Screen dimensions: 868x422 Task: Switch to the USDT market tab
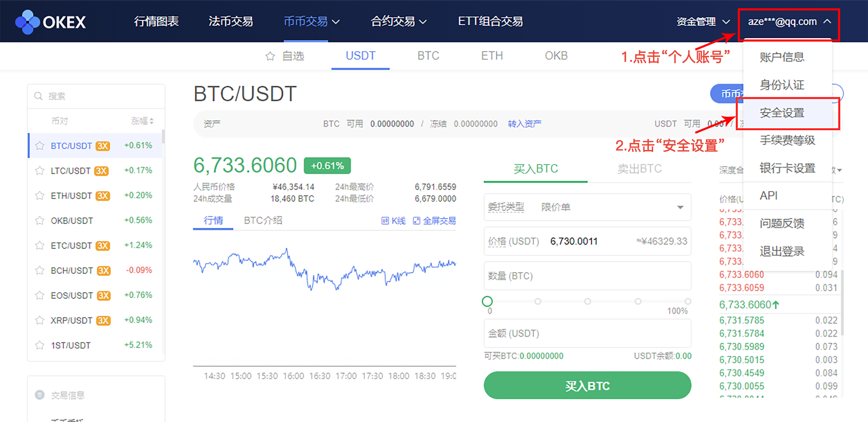[x=360, y=56]
